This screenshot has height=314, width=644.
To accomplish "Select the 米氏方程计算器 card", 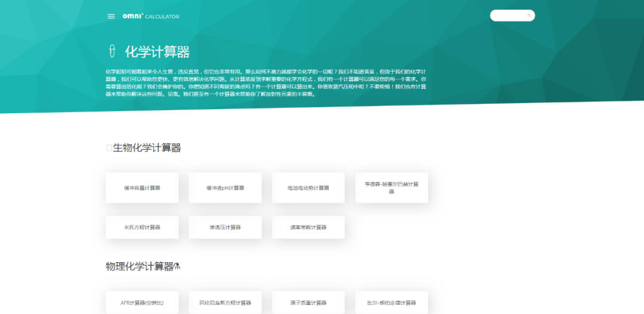I will 142,227.
